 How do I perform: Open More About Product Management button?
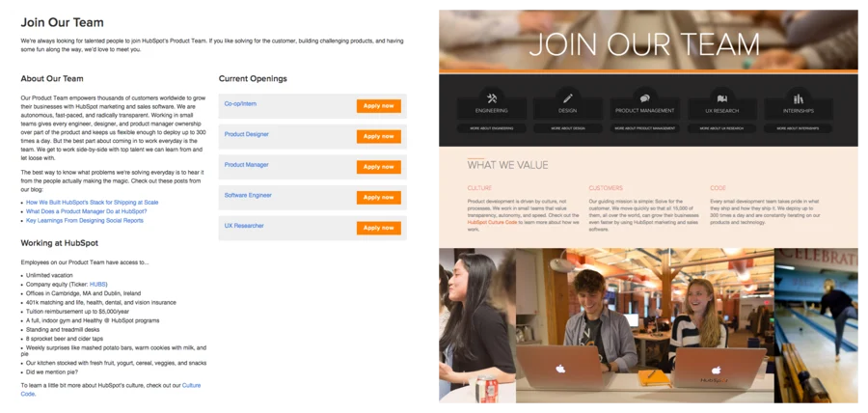[645, 128]
